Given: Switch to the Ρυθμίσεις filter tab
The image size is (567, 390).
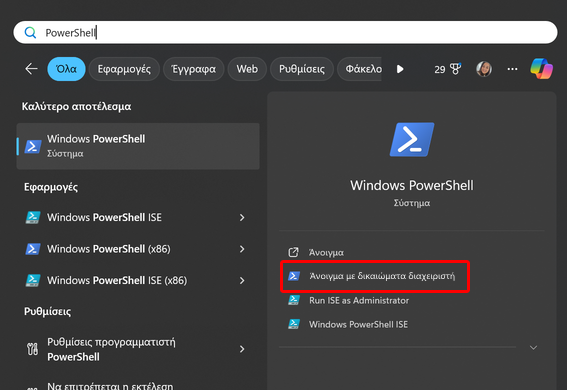Looking at the screenshot, I should 302,69.
